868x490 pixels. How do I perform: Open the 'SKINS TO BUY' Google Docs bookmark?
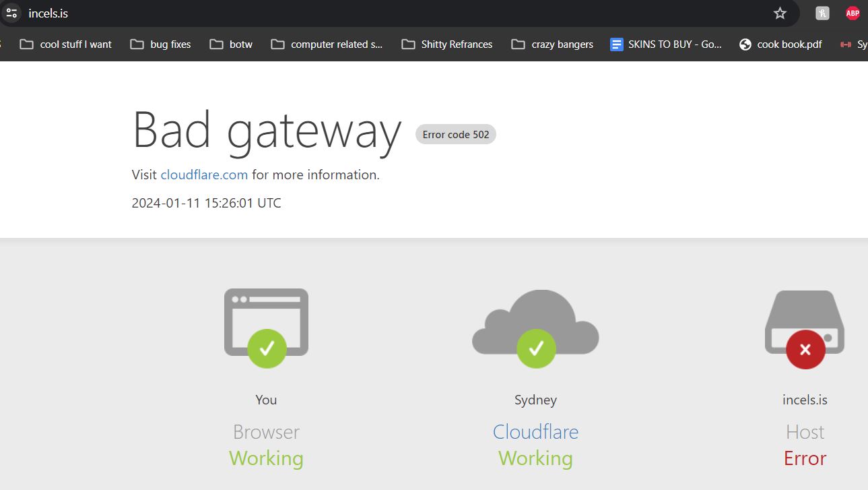(x=666, y=44)
